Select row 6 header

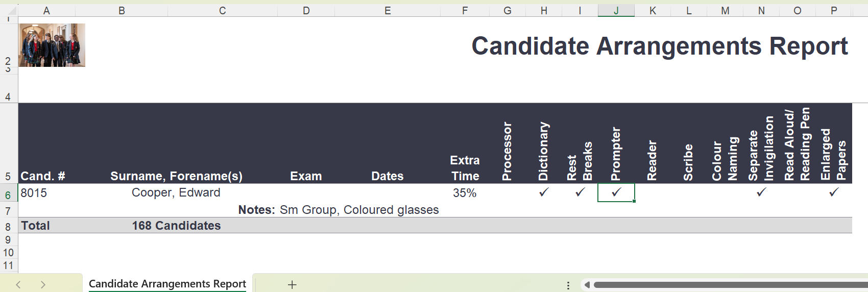coord(8,195)
